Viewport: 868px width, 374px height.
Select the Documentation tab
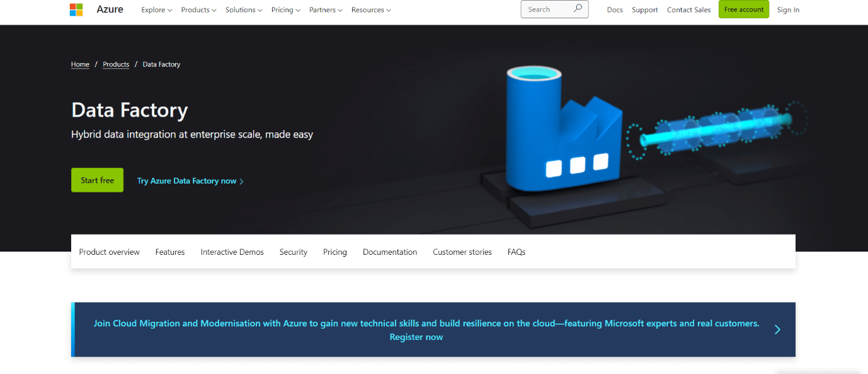(x=390, y=252)
